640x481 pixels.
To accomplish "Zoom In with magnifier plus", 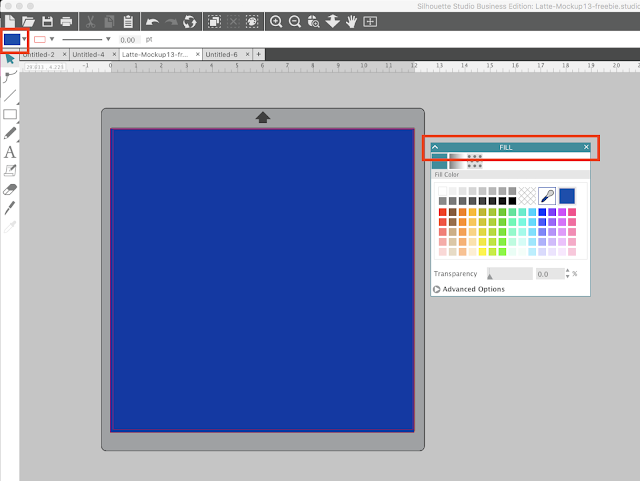I will click(x=276, y=21).
